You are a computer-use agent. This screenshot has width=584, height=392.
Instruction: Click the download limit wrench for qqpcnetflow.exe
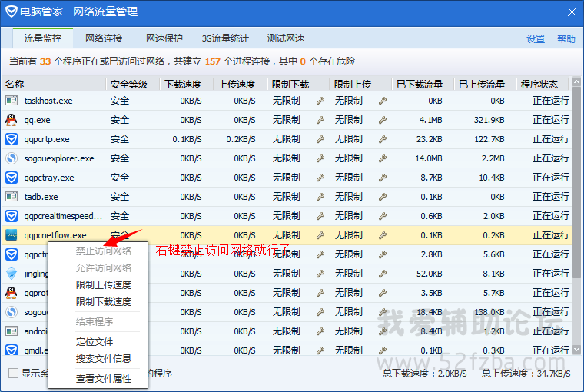point(320,235)
